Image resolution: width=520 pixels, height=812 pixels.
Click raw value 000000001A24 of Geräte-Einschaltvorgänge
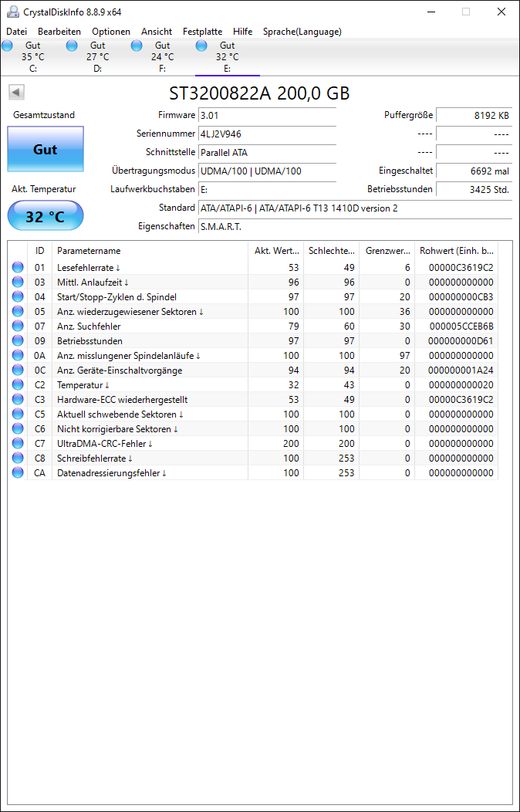[461, 370]
